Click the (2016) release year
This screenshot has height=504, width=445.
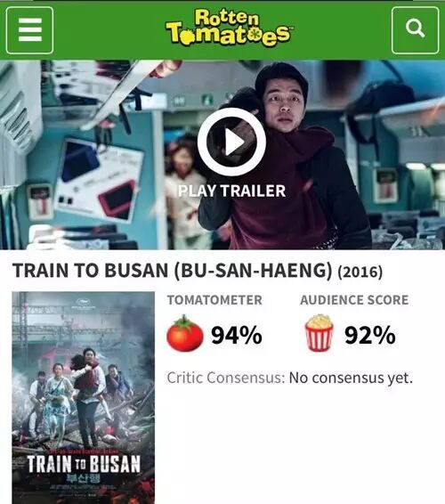click(x=360, y=272)
